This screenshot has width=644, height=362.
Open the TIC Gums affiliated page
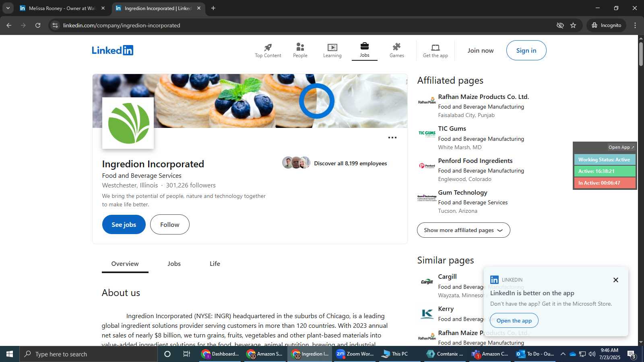pyautogui.click(x=452, y=129)
